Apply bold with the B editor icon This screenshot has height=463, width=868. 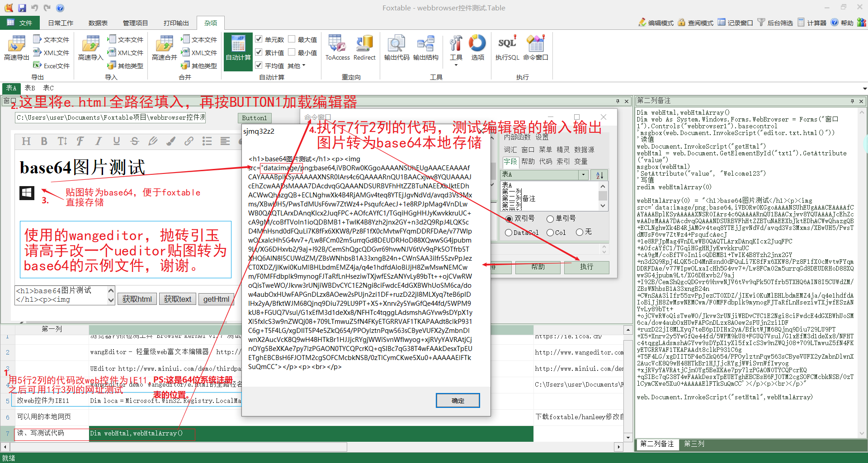(44, 141)
